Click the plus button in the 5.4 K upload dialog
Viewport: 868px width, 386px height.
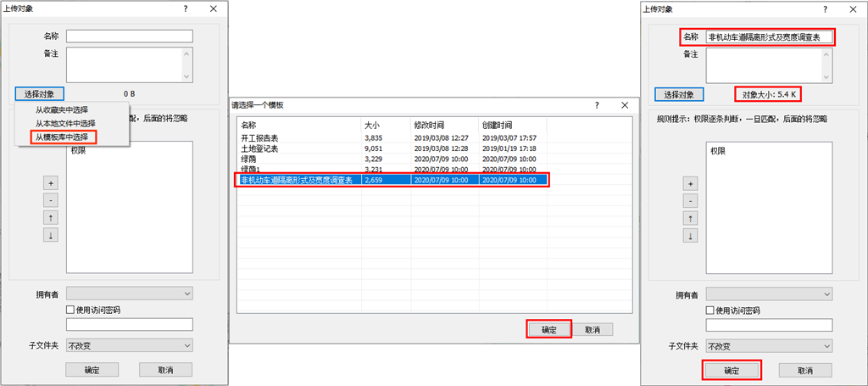(x=691, y=184)
